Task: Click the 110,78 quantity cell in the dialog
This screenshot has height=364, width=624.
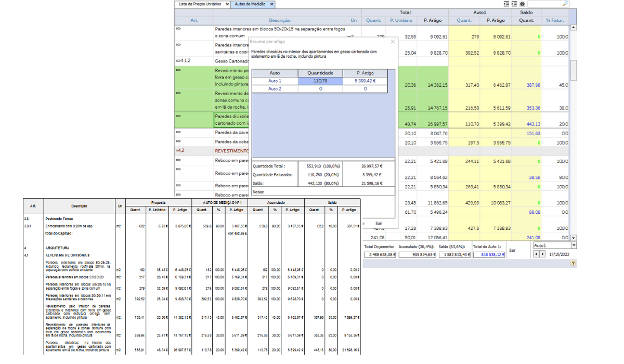Action: tap(320, 81)
